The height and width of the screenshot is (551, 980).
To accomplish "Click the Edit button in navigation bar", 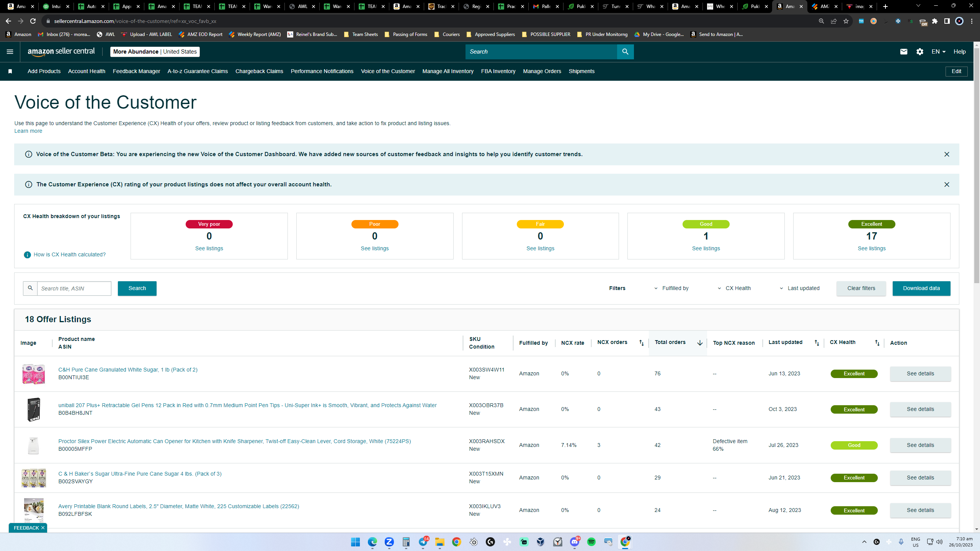I will [x=956, y=72].
